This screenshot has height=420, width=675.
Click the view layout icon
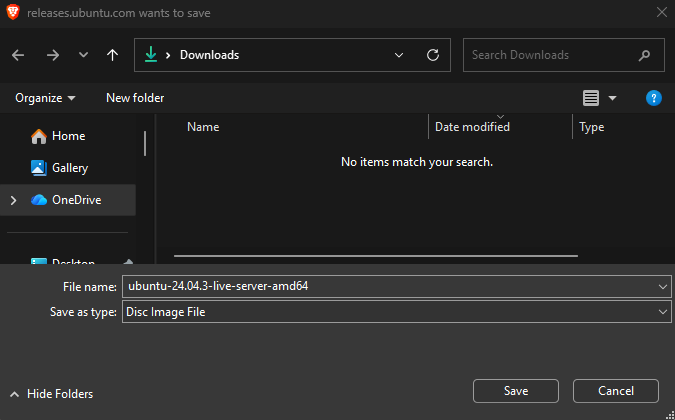[591, 98]
